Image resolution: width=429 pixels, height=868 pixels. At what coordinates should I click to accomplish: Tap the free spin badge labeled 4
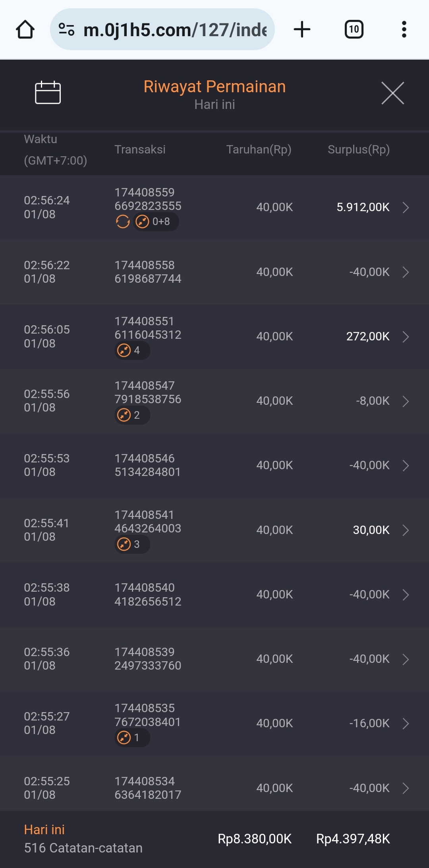click(x=132, y=350)
